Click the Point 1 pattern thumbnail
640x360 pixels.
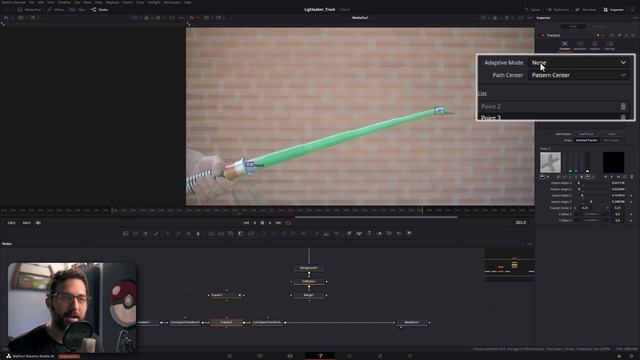(x=550, y=162)
